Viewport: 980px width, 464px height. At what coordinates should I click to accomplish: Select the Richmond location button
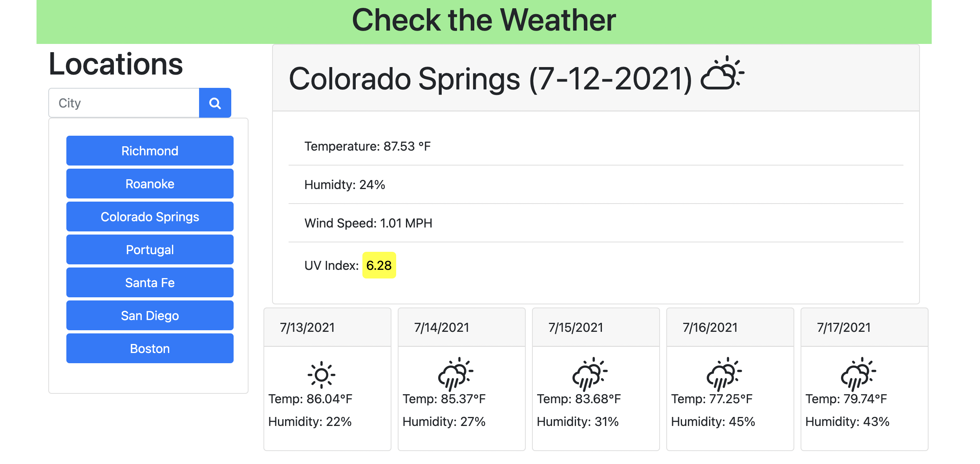150,151
